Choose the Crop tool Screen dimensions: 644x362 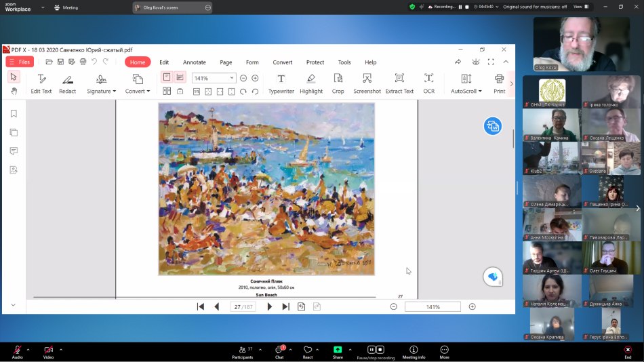pos(338,83)
